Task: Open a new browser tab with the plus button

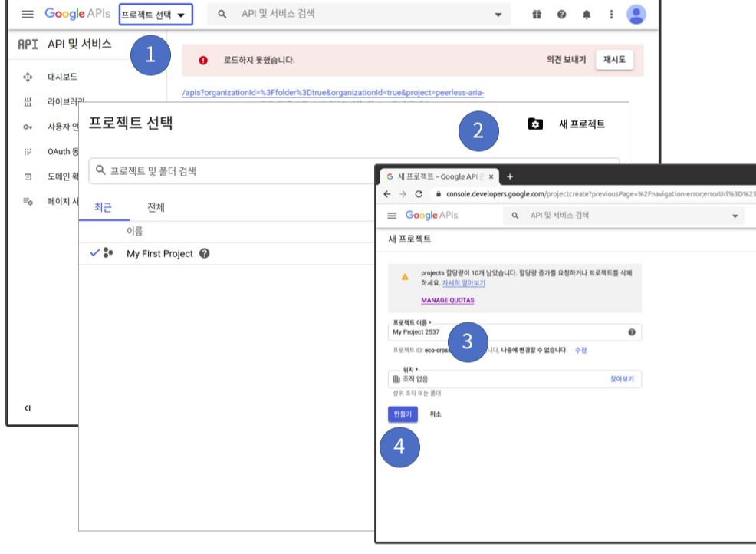Action: coord(510,176)
